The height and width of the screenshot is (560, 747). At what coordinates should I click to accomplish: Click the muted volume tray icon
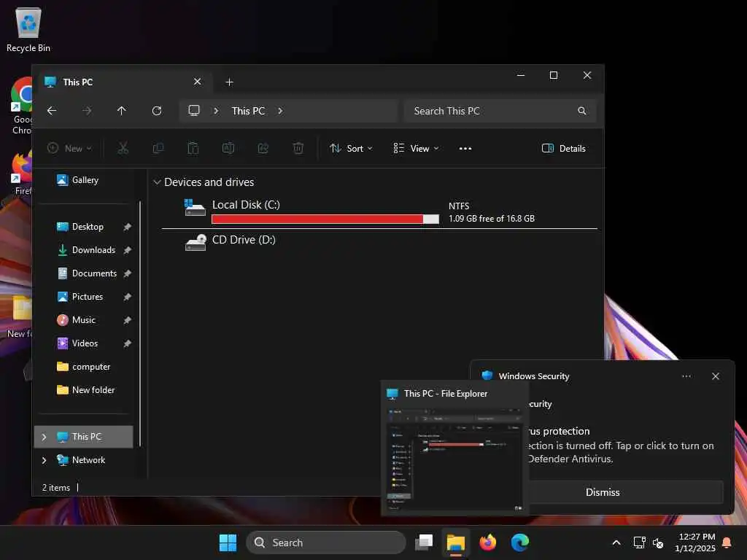(658, 542)
